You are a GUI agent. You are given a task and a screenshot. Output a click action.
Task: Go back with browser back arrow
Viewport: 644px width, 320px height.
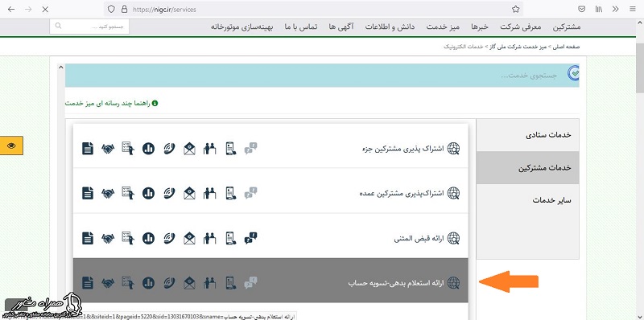[x=11, y=9]
